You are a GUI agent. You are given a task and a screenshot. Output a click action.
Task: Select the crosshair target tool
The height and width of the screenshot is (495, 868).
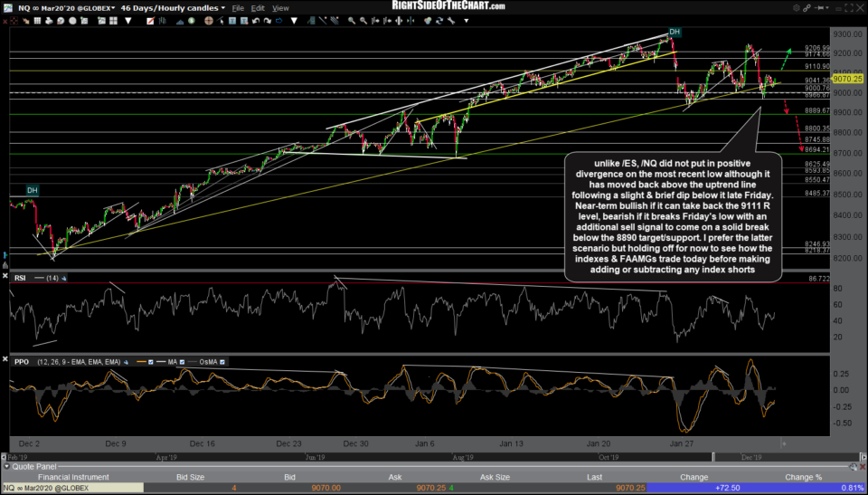[209, 21]
